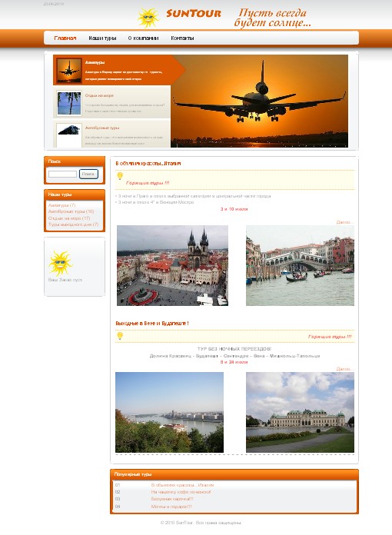Open the Контакты menu item
392x535 pixels.
coord(182,38)
